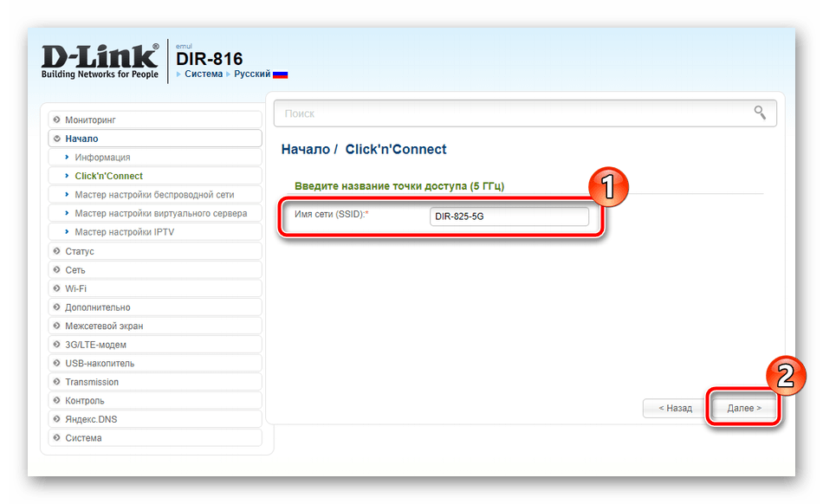Viewport: 823px width, 504px height.
Task: Open the Статус menu item
Action: point(155,251)
